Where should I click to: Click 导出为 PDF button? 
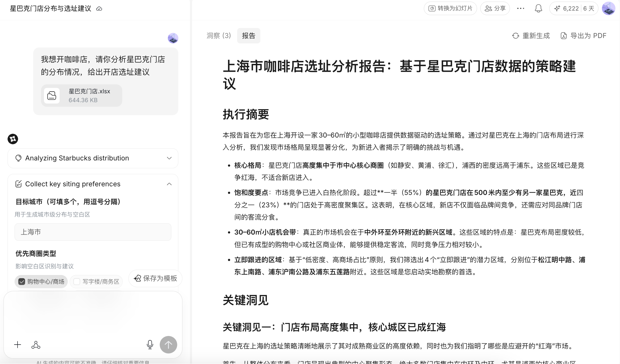[x=583, y=36]
